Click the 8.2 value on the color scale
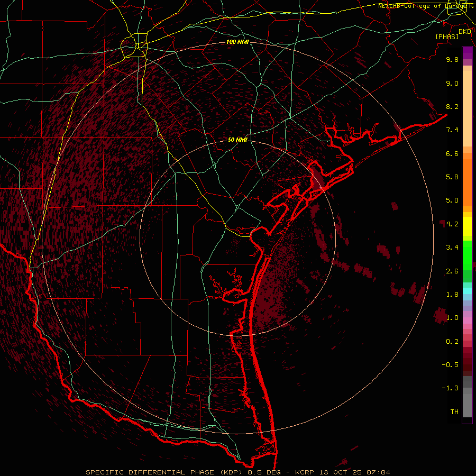Image resolution: width=476 pixels, height=476 pixels. pyautogui.click(x=452, y=106)
